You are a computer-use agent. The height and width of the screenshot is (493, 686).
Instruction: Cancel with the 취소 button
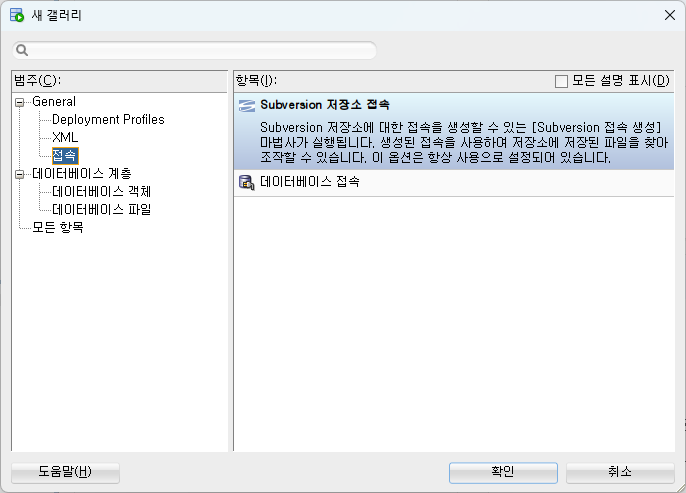click(620, 472)
